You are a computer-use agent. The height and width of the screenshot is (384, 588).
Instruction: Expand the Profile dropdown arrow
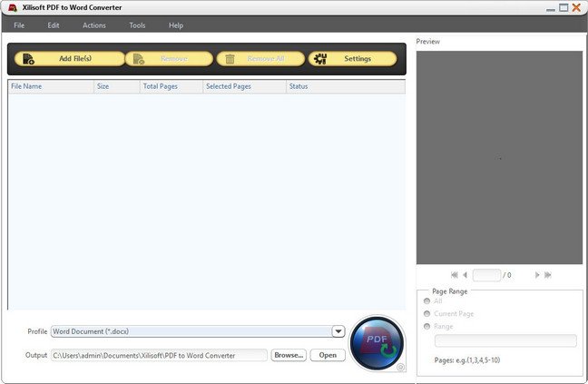[x=338, y=331]
